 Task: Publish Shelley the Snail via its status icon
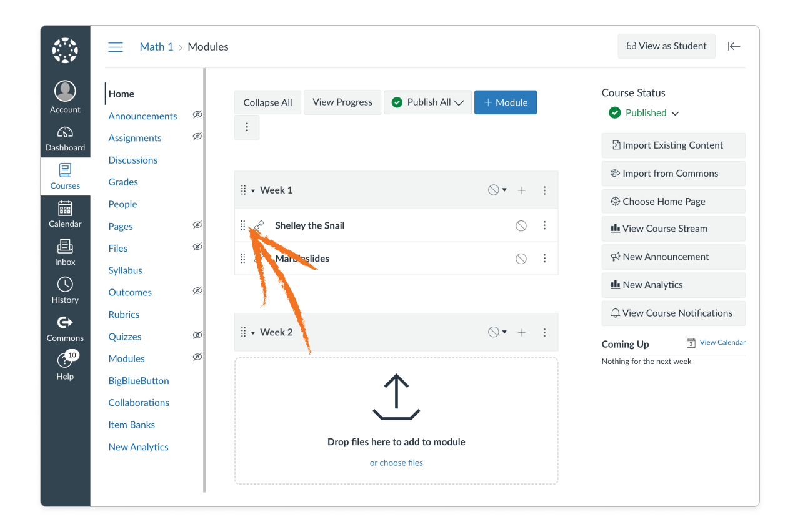pos(521,225)
